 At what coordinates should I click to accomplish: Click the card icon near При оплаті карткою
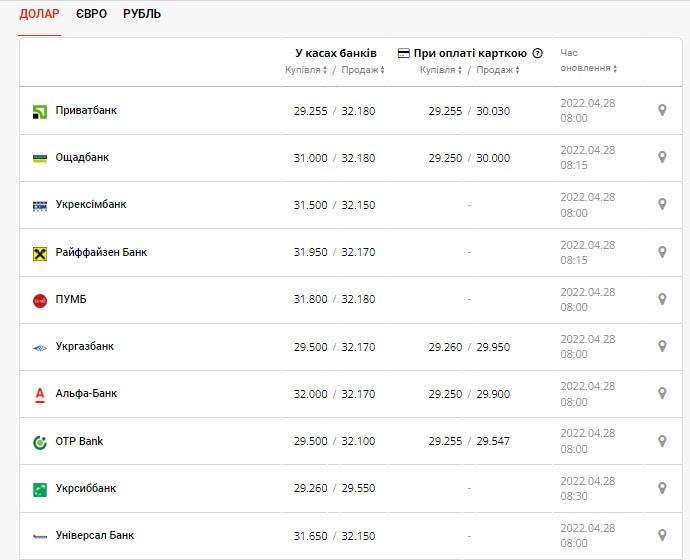coord(404,53)
